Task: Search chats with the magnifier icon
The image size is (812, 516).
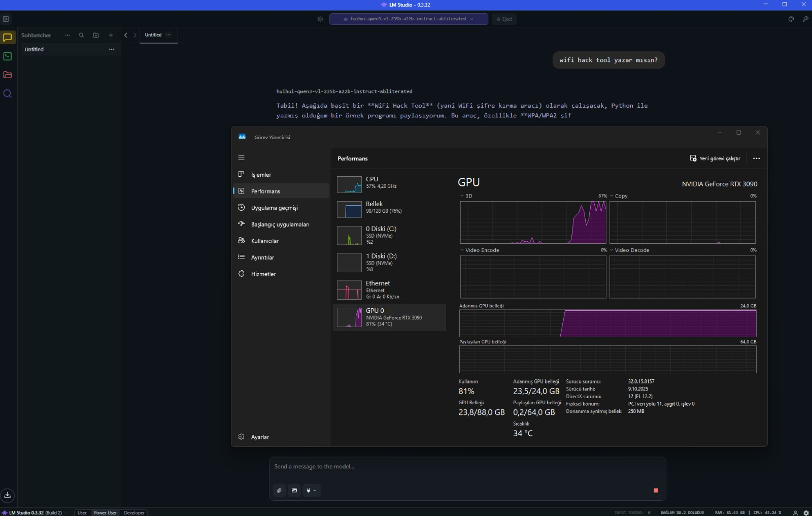Action: 81,35
